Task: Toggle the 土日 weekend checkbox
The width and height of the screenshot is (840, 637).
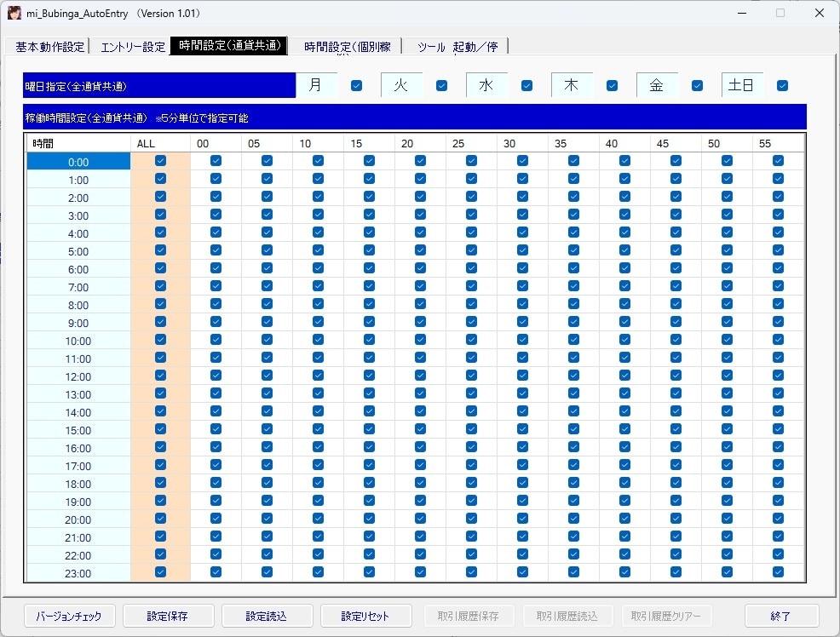Action: pyautogui.click(x=782, y=86)
